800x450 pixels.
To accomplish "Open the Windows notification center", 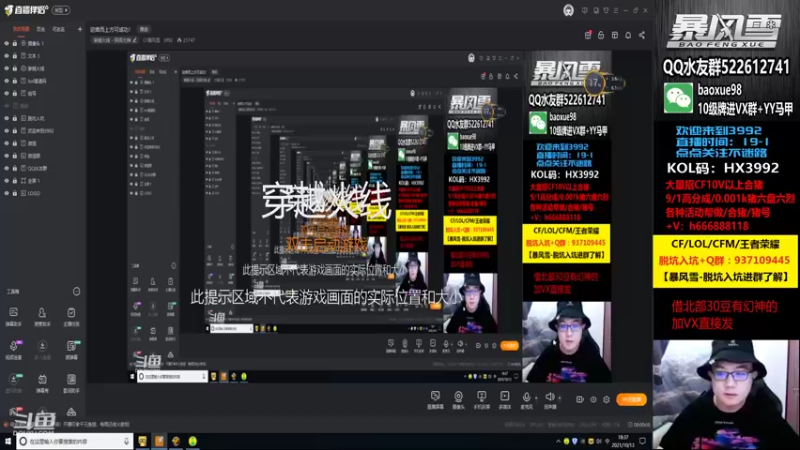I will (x=642, y=441).
